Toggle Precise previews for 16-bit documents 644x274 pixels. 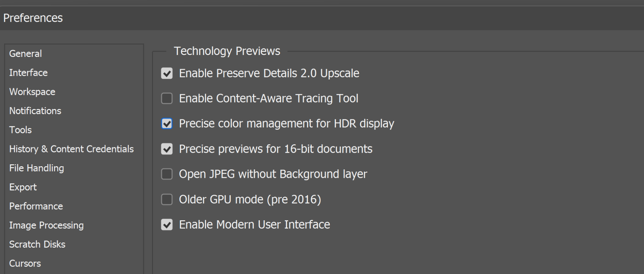(x=167, y=149)
